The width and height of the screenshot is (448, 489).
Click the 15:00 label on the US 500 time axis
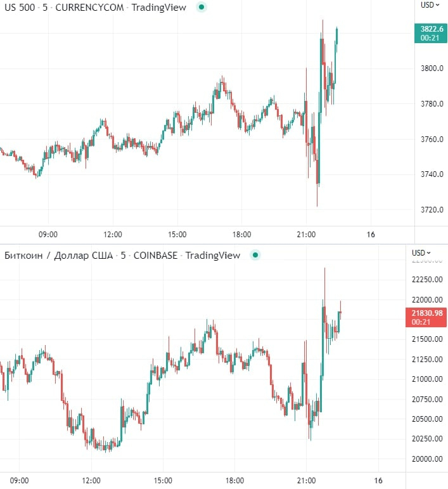177,235
